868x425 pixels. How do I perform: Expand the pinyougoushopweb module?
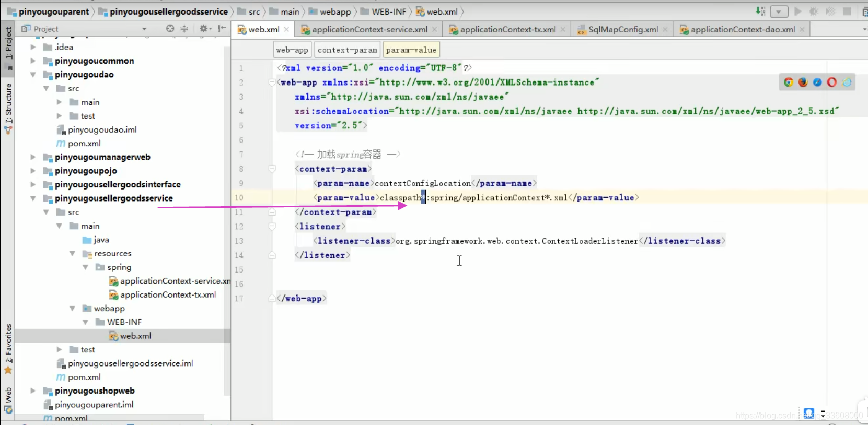[33, 391]
